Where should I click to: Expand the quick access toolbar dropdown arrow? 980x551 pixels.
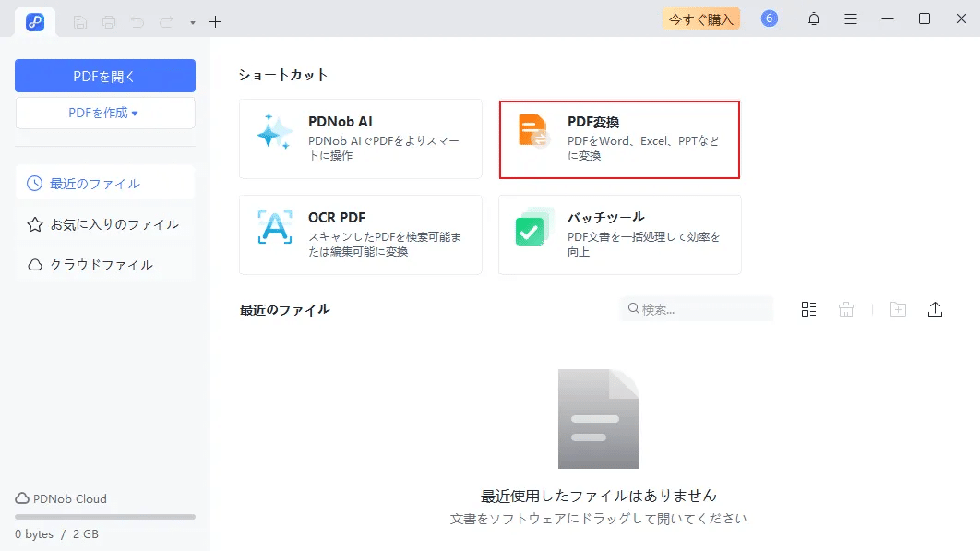point(193,22)
